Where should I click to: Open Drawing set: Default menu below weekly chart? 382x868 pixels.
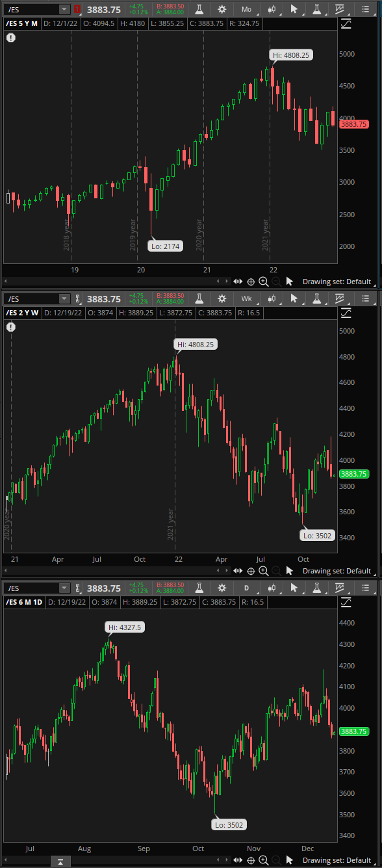pyautogui.click(x=337, y=571)
